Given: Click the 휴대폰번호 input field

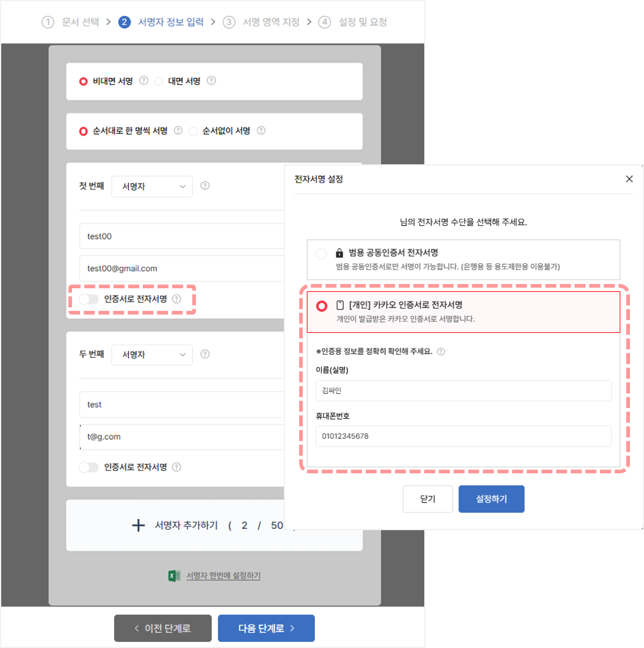Looking at the screenshot, I should (463, 436).
